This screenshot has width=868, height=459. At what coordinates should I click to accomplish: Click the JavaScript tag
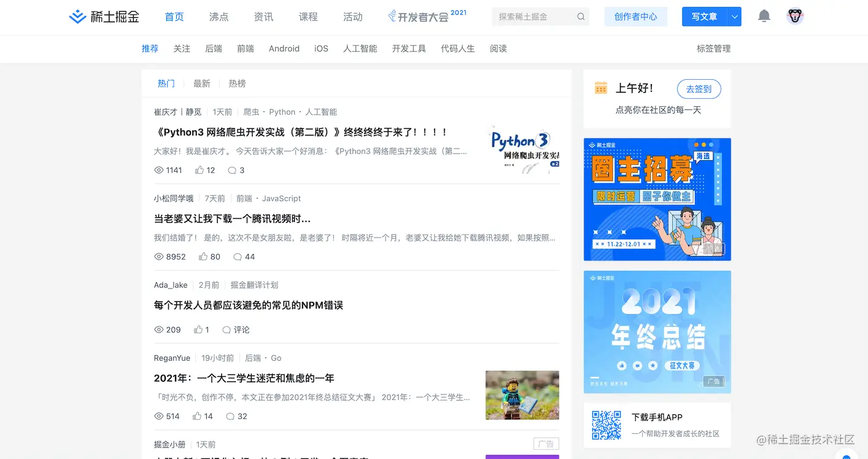(282, 198)
